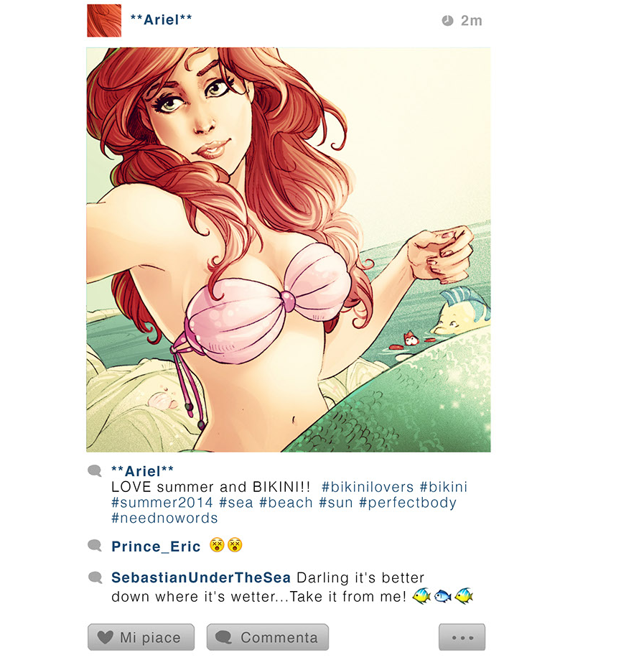The height and width of the screenshot is (660, 644).
Task: Click comment bubble icon beside Prince_Eric
Action: coord(95,546)
